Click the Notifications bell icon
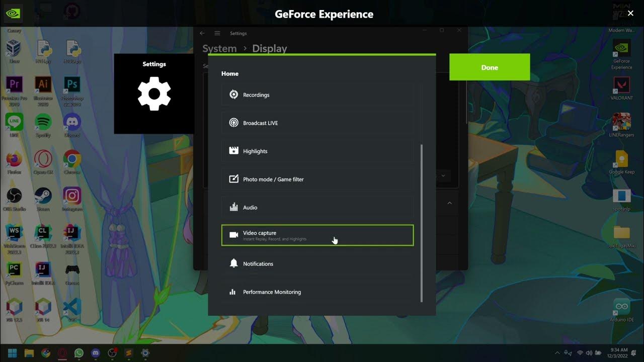The image size is (644, 362). [233, 263]
